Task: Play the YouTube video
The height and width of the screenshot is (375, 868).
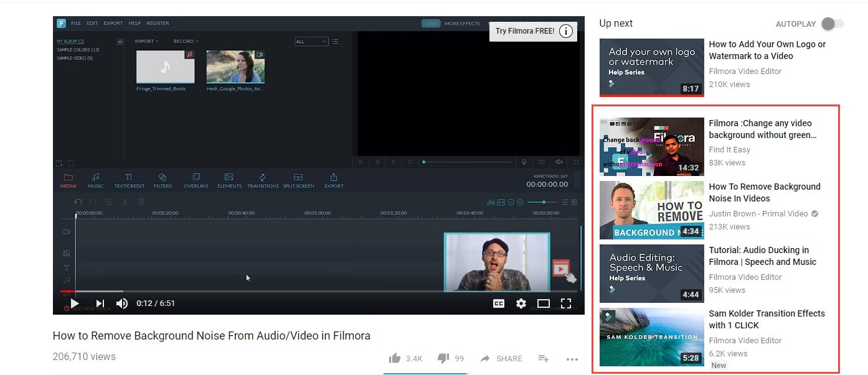Action: click(75, 303)
